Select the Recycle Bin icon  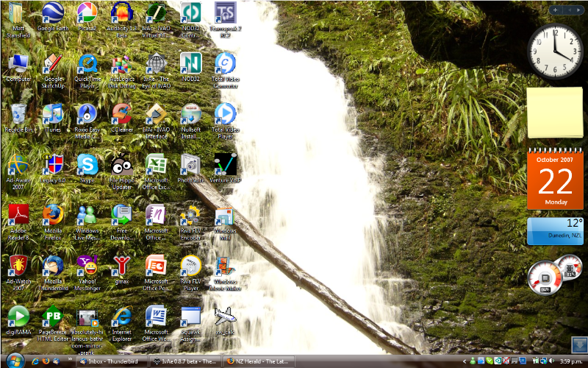click(x=18, y=114)
